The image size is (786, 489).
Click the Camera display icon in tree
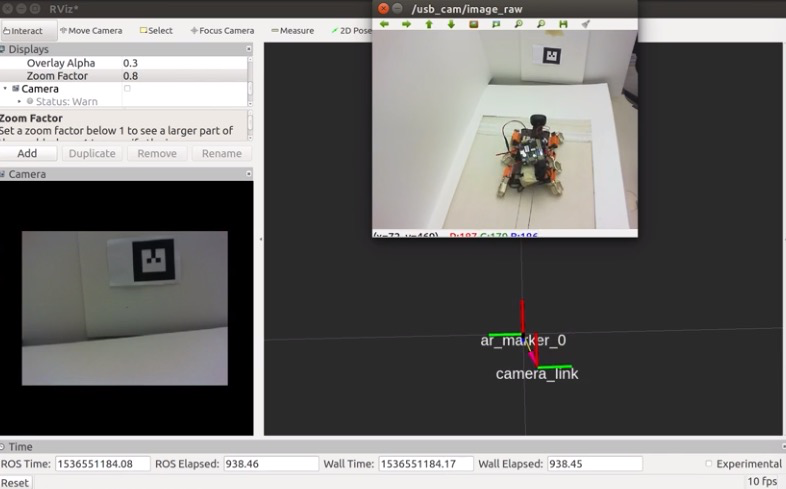point(16,89)
